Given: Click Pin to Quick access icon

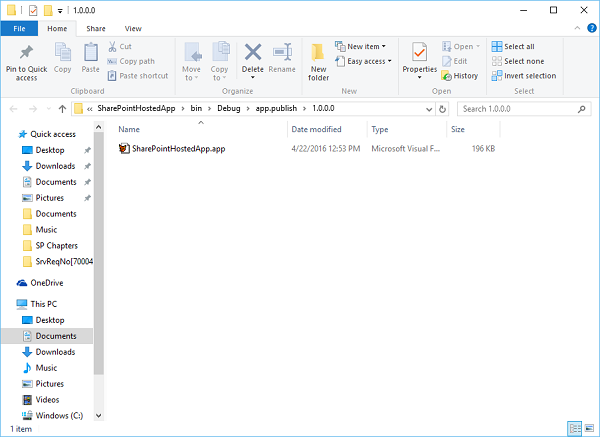Looking at the screenshot, I should tap(26, 52).
